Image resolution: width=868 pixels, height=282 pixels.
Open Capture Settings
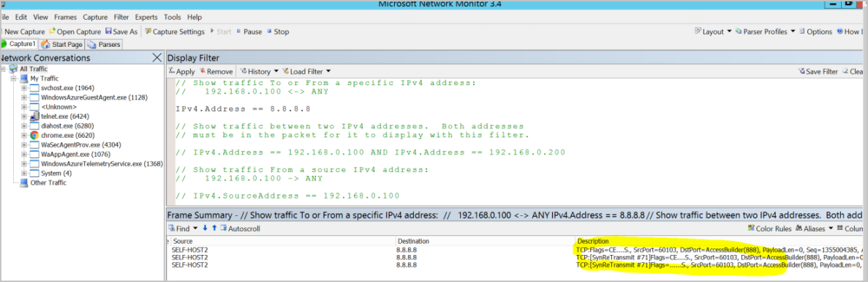(175, 31)
